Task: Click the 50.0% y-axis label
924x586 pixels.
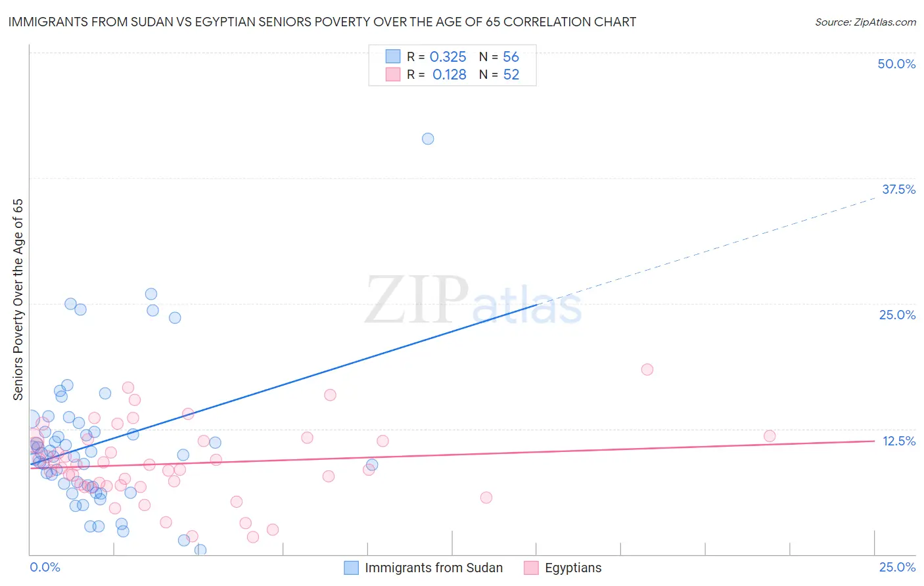Action: click(896, 64)
